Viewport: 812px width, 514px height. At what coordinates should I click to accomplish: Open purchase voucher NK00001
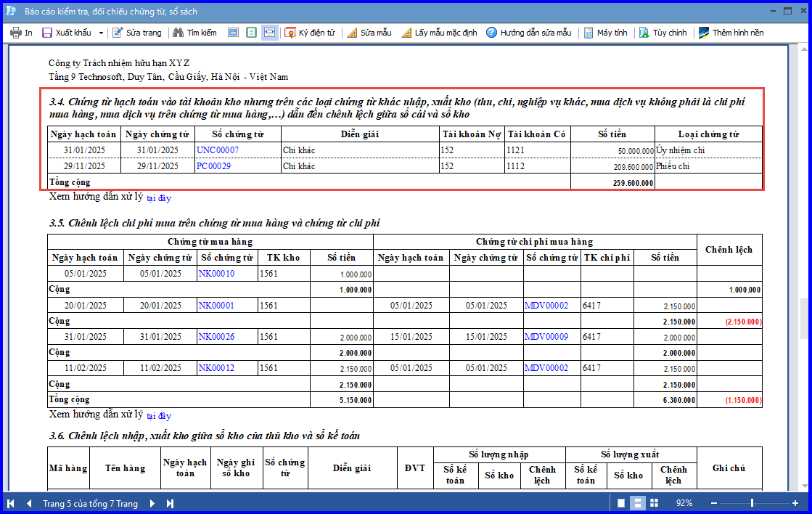click(216, 306)
